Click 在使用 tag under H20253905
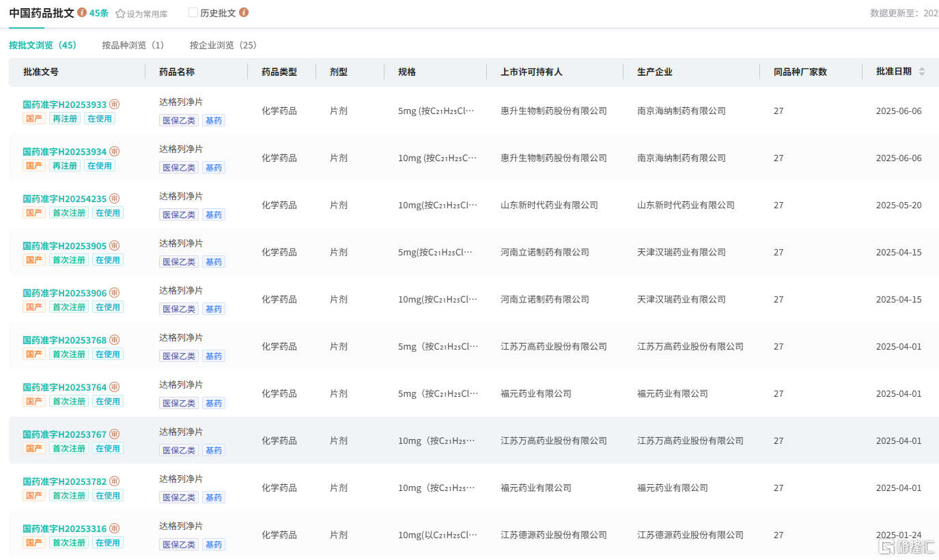Image resolution: width=939 pixels, height=560 pixels. pyautogui.click(x=108, y=260)
